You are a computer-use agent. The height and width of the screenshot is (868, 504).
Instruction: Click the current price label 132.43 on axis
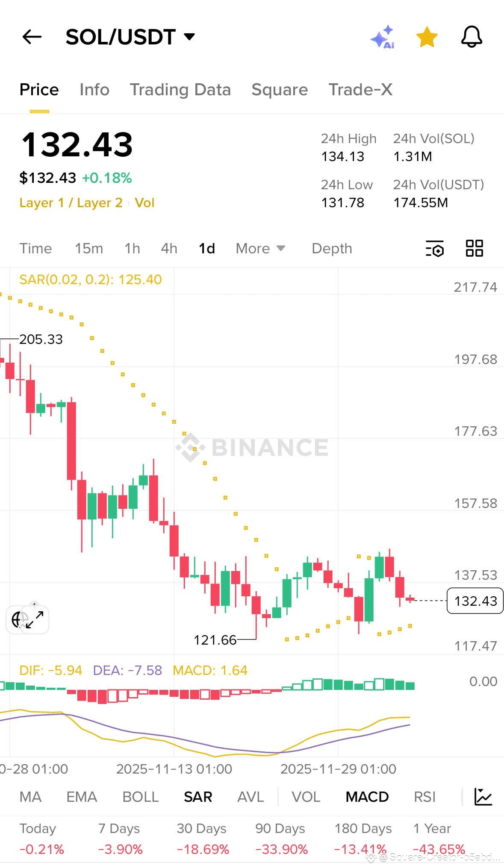475,601
